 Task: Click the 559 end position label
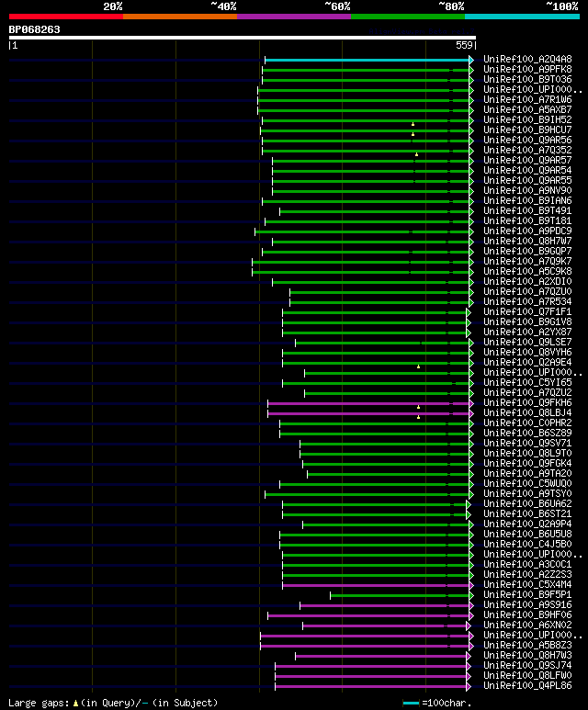click(464, 45)
